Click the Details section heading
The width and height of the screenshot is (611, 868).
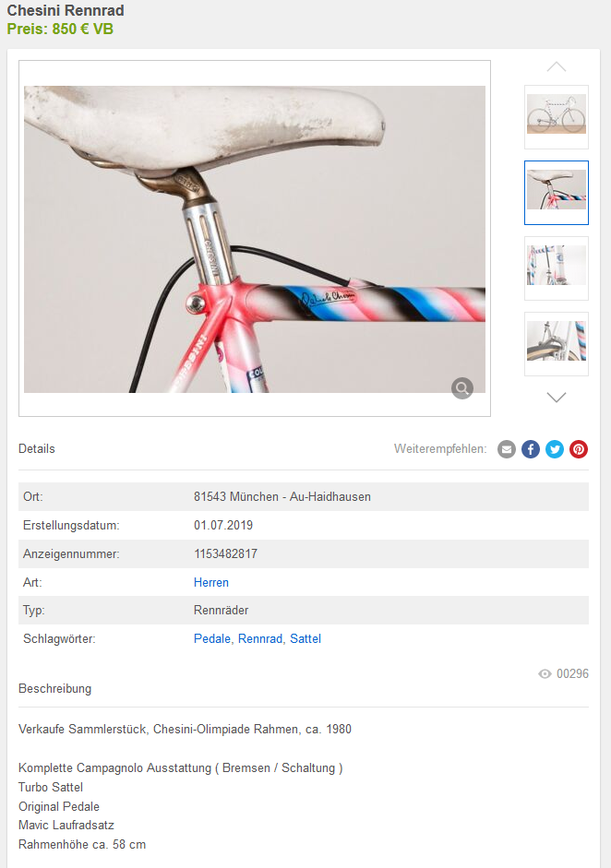37,449
